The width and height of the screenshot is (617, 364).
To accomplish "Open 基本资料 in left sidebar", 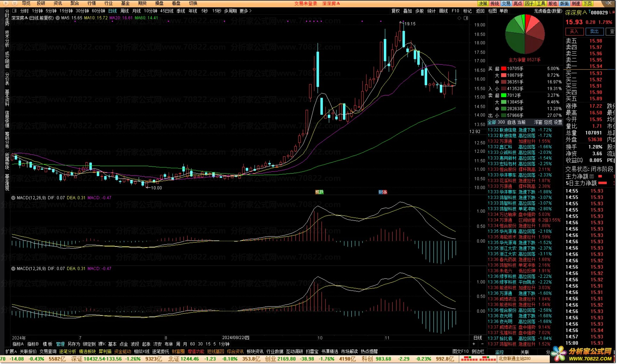I will pyautogui.click(x=7, y=98).
